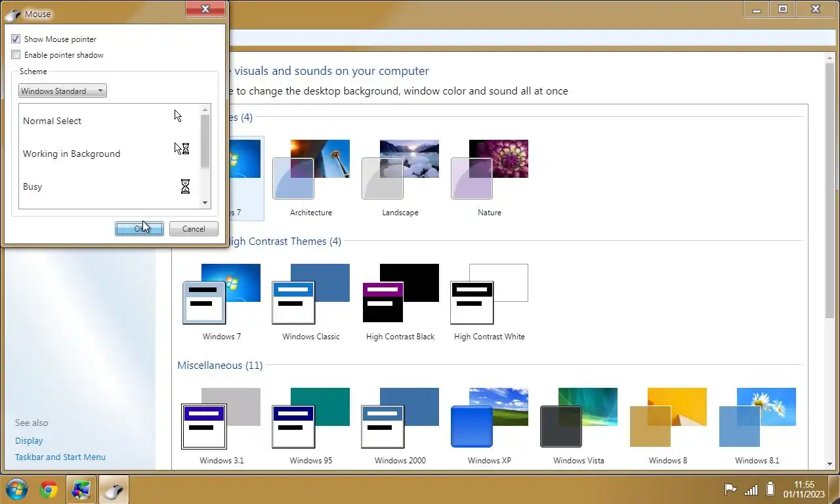
Task: Click the Mouse dialog title icon
Action: click(12, 14)
